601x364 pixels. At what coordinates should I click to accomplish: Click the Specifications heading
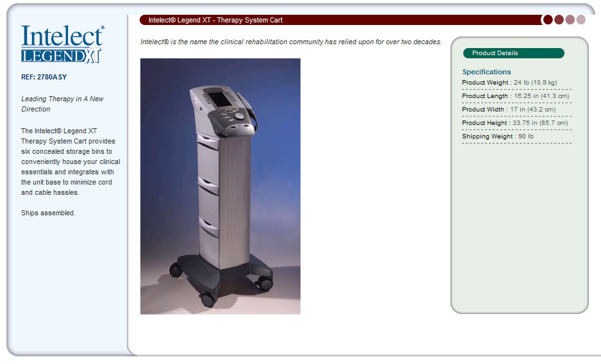[486, 72]
